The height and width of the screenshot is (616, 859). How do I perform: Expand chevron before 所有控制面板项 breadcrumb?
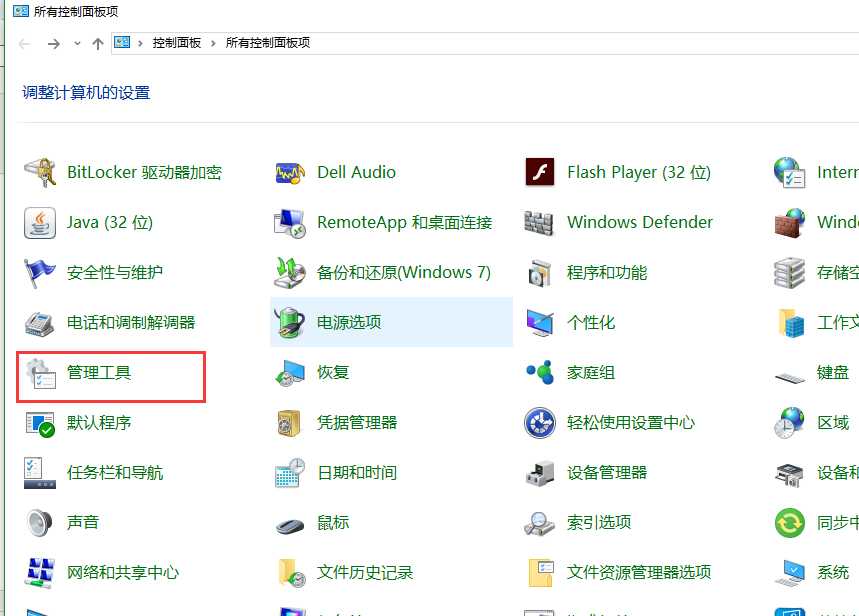(213, 43)
